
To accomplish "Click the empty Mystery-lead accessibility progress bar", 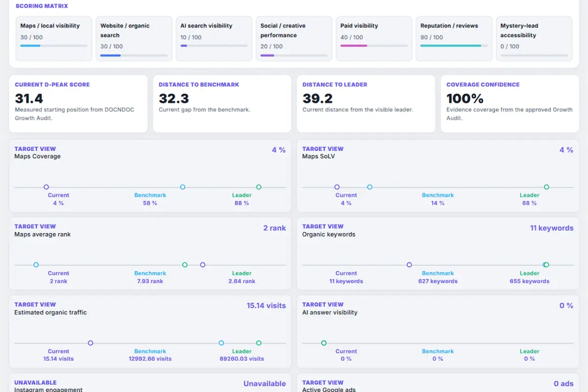I will click(534, 55).
